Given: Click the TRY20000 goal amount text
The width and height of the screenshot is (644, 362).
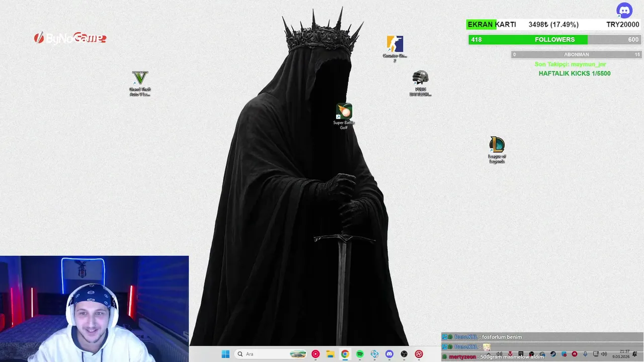Looking at the screenshot, I should coord(622,24).
